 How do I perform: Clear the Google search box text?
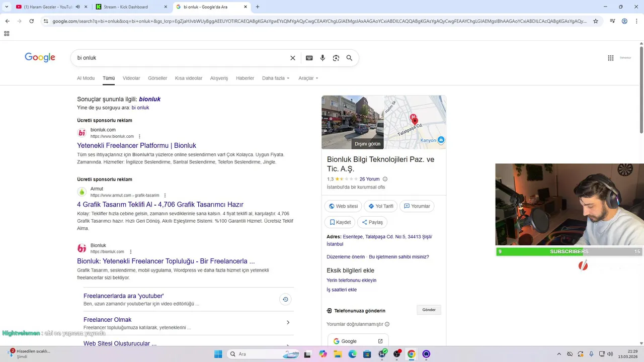click(293, 58)
